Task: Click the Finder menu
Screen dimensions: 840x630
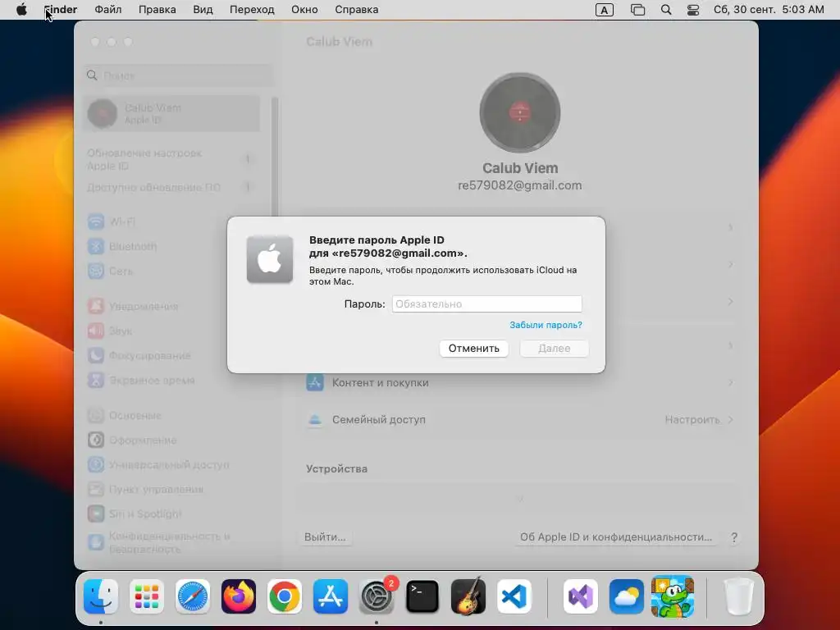Action: pos(60,10)
